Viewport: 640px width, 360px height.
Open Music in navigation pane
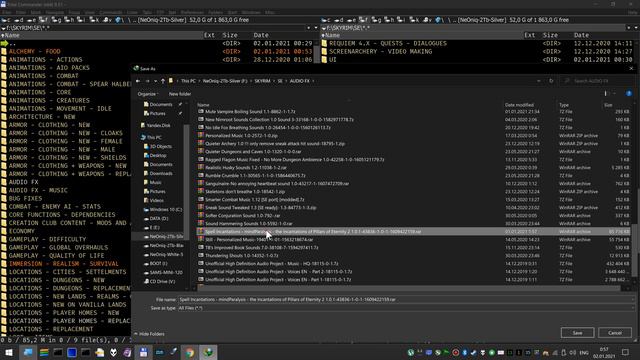pos(155,182)
